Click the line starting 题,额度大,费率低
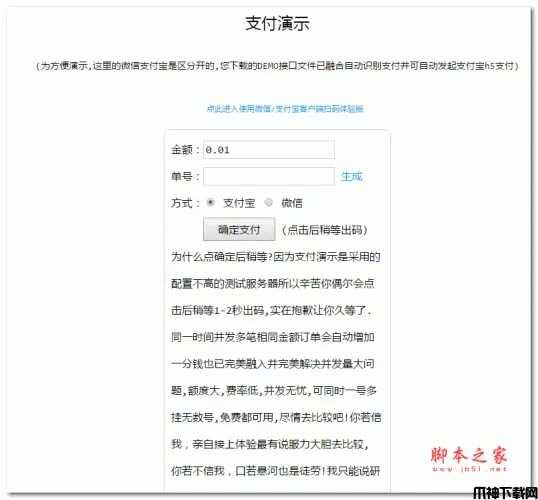Image resolution: width=538 pixels, height=500 pixels. 274,391
